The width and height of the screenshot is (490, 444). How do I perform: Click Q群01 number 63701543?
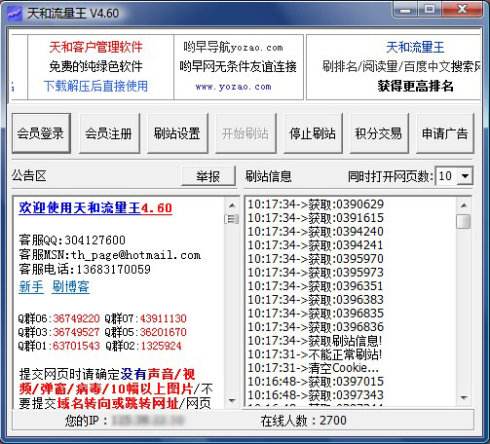tap(76, 346)
